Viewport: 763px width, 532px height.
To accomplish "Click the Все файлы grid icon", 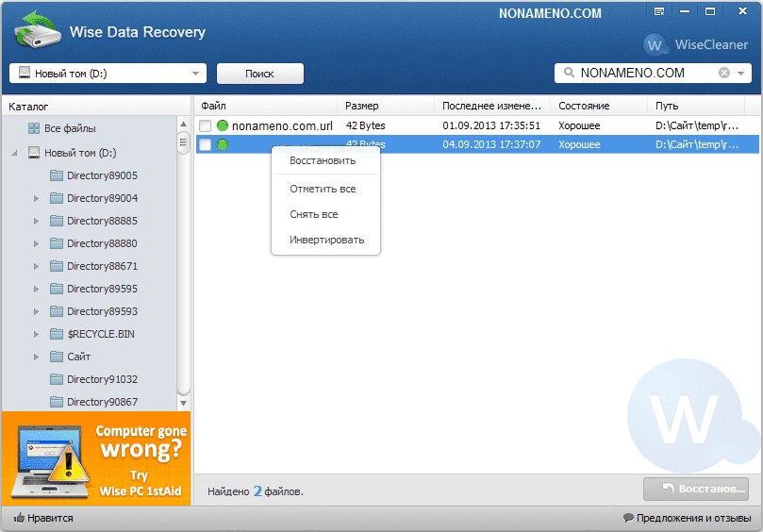I will (x=34, y=128).
